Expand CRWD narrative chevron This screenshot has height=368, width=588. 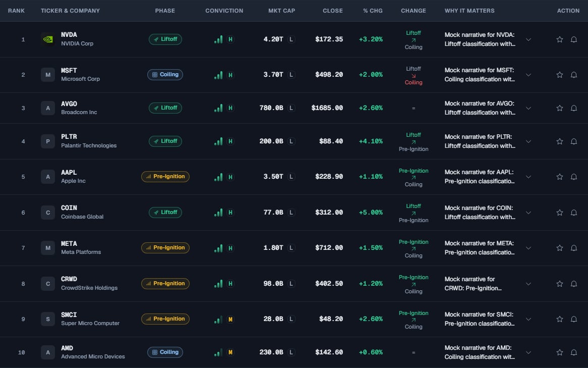coord(528,284)
